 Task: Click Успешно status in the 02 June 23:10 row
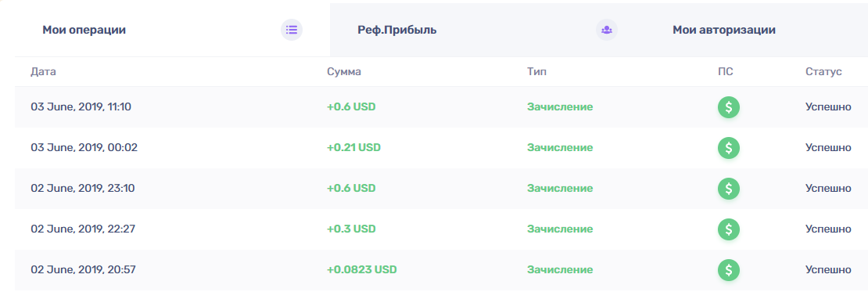(x=828, y=189)
